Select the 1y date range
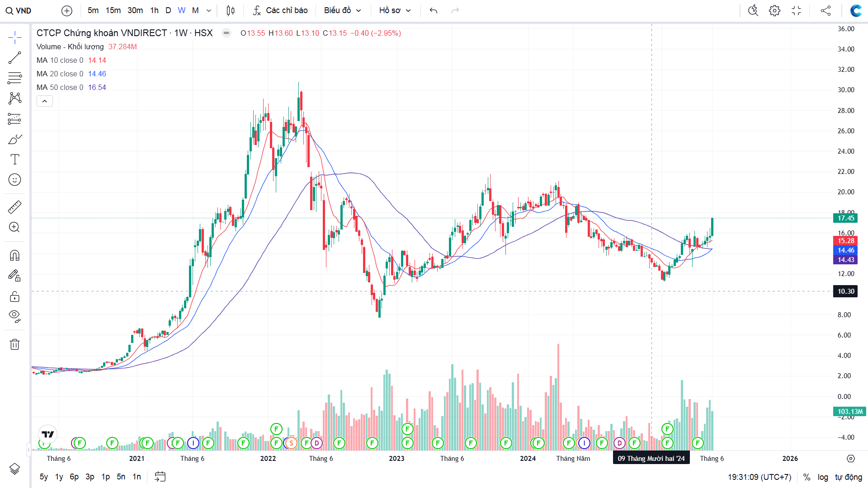This screenshot has height=488, width=868. (59, 477)
